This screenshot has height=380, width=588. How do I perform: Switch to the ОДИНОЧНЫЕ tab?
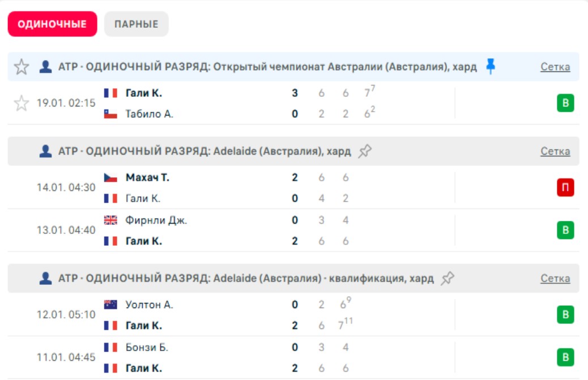[x=52, y=24]
